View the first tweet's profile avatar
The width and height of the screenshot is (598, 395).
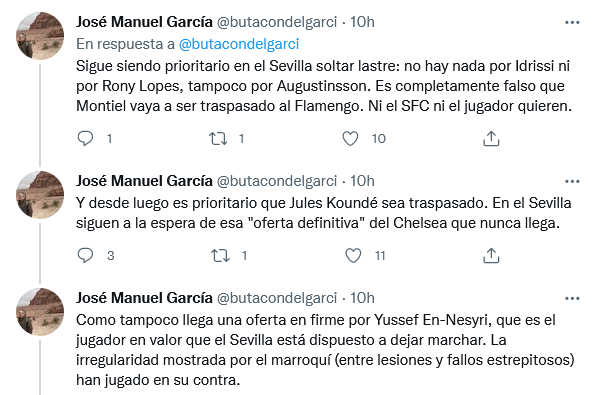(40, 36)
